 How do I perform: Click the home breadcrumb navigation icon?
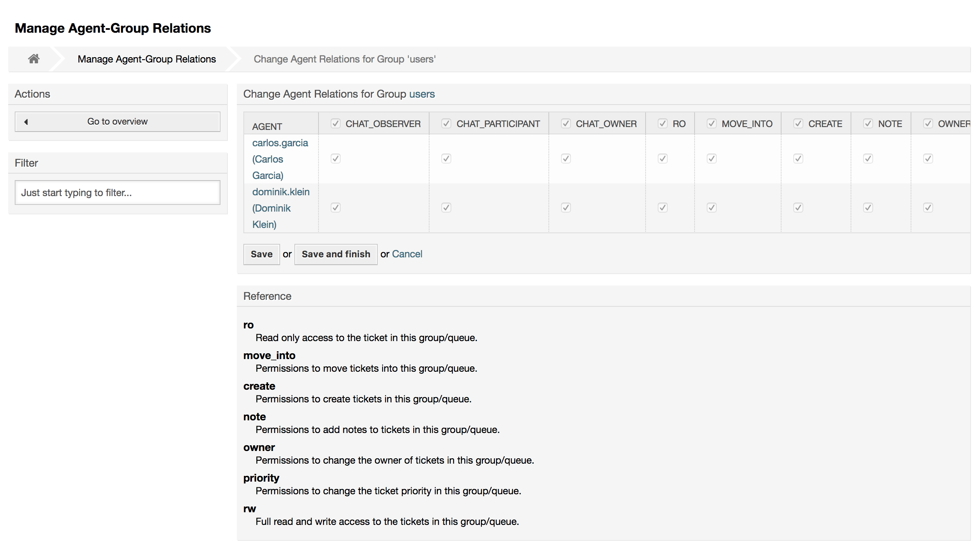[x=33, y=58]
